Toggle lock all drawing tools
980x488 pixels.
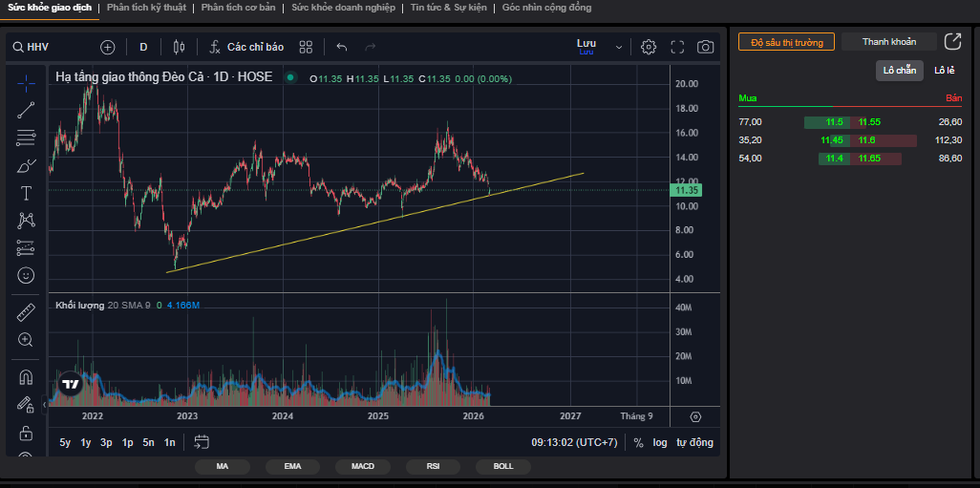(x=26, y=433)
